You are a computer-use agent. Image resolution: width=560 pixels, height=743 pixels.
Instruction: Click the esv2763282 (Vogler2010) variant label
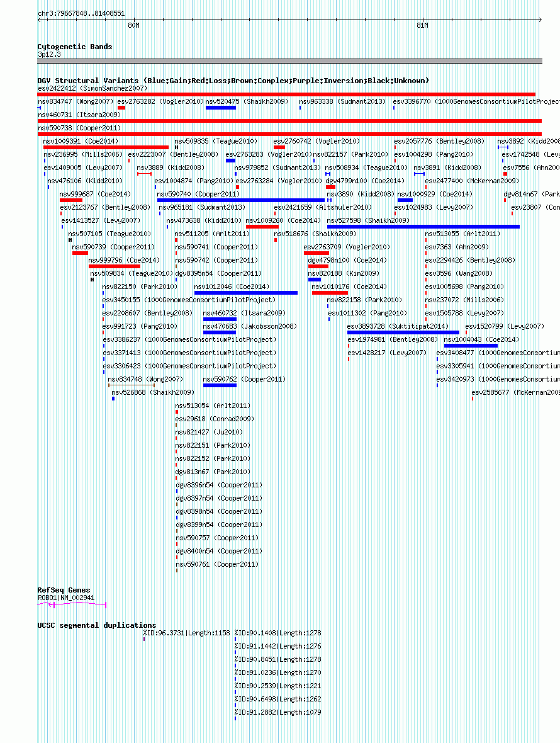pyautogui.click(x=160, y=101)
